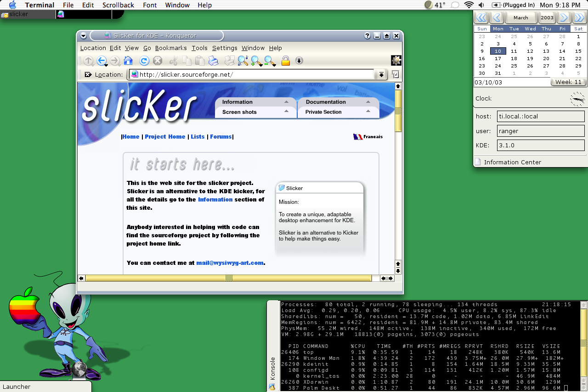Advance to the next year with the double-right arrow

click(579, 18)
